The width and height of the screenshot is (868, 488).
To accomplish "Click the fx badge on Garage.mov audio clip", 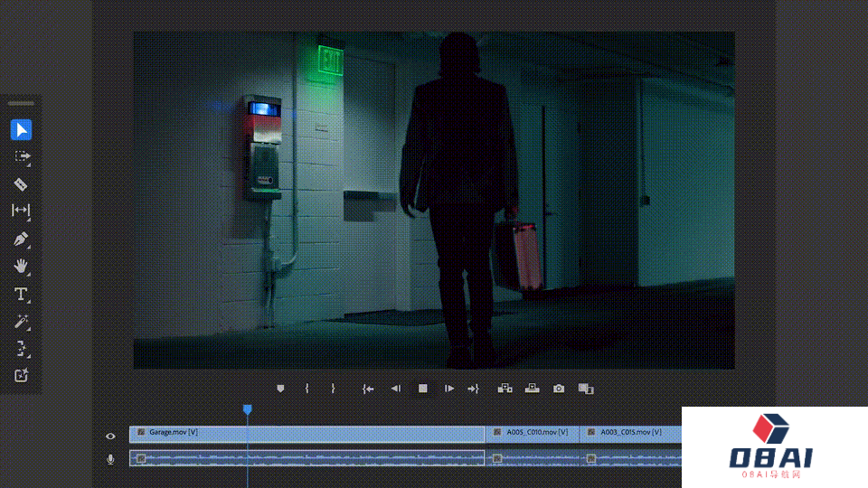I will pyautogui.click(x=141, y=458).
